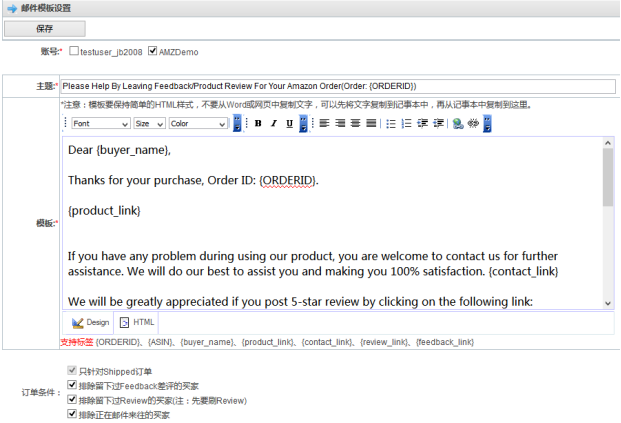
Task: Open the Font dropdown
Action: point(100,124)
